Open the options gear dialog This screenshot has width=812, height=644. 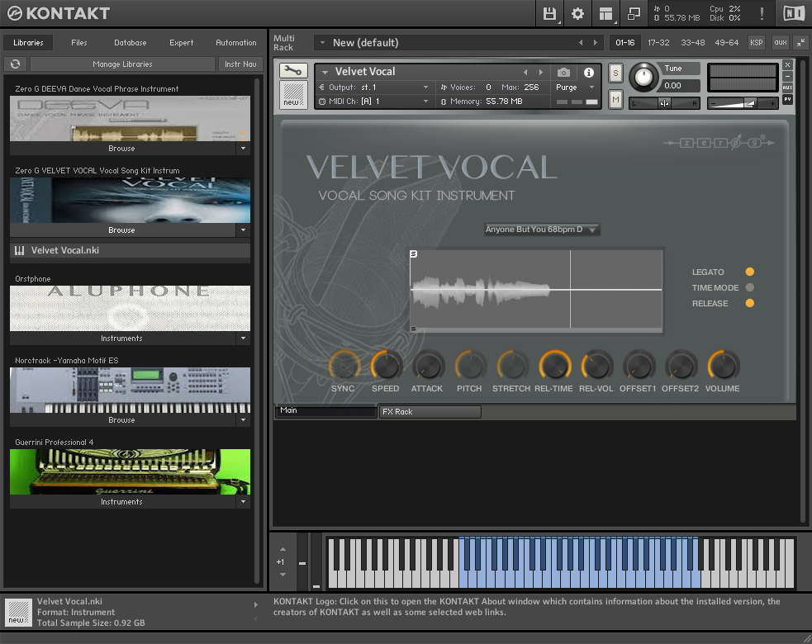click(x=577, y=13)
